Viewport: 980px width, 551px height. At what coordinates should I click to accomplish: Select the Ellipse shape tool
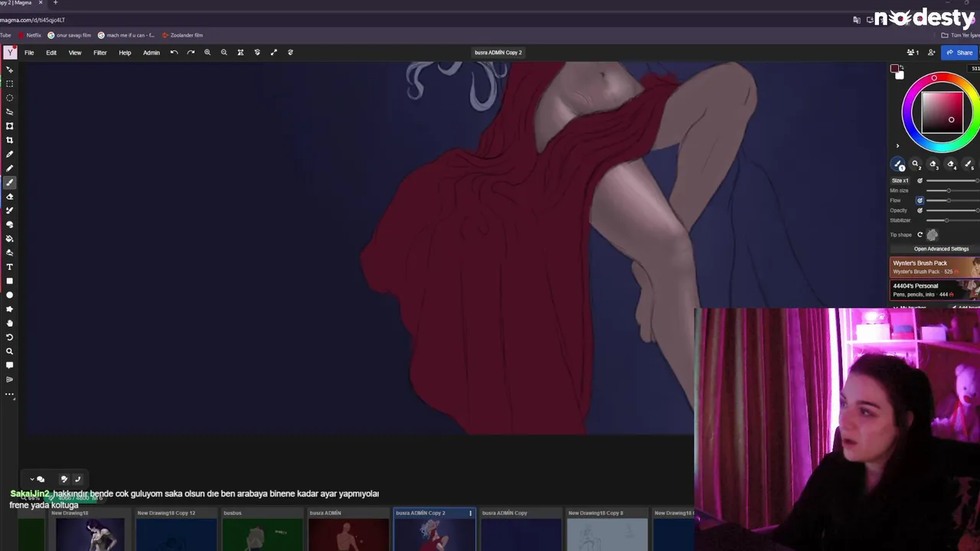coord(10,295)
